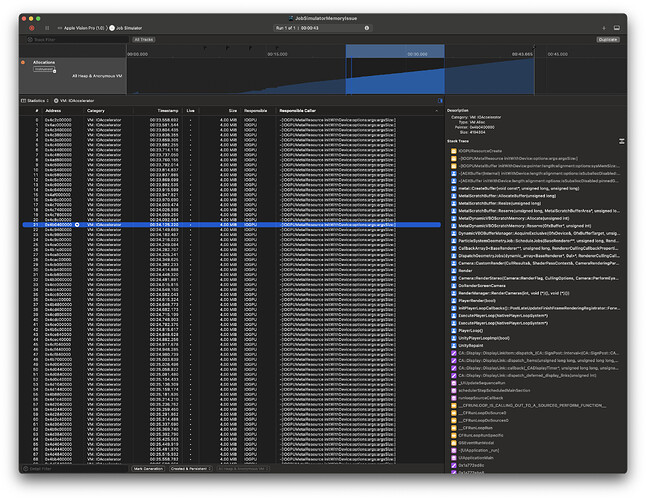Click icon beside UIApplicationMain frame
Image resolution: width=647 pixels, height=500 pixels.
(x=453, y=458)
